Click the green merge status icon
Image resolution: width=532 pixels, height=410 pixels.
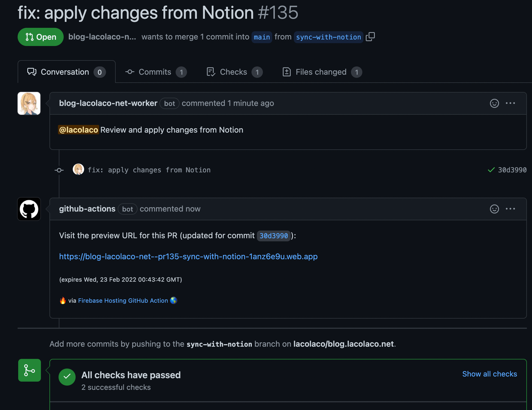point(30,370)
